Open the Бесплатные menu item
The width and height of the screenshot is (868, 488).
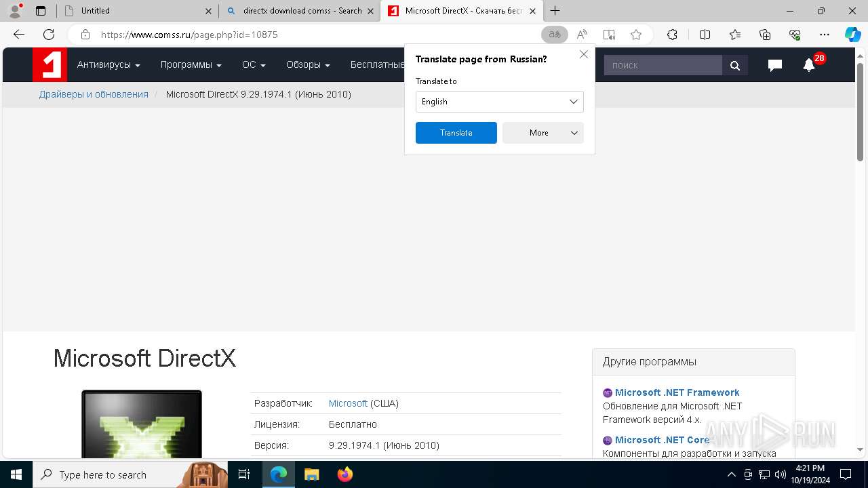377,65
